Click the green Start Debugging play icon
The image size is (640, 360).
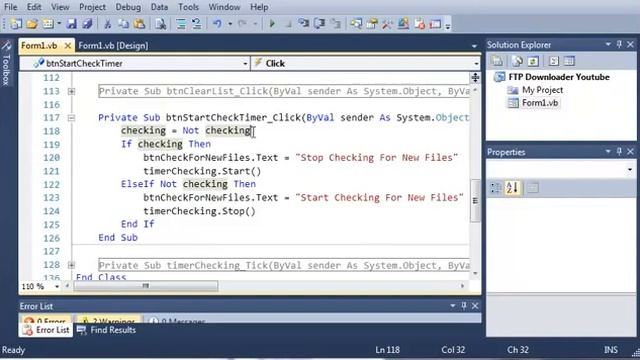coord(272,24)
